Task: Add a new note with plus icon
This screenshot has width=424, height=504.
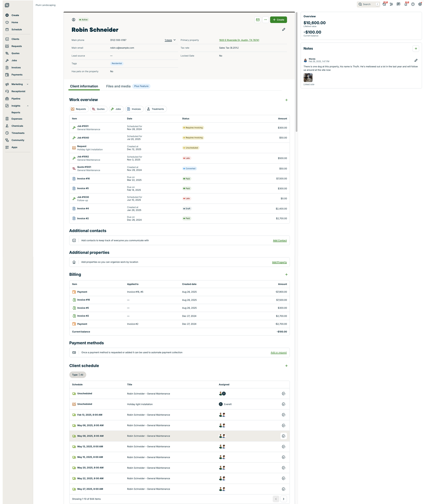Action: click(x=416, y=48)
